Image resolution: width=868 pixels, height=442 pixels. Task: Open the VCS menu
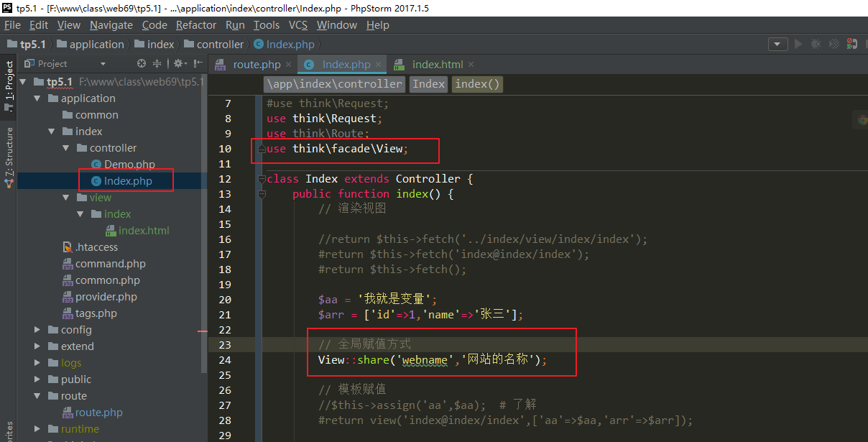click(298, 25)
